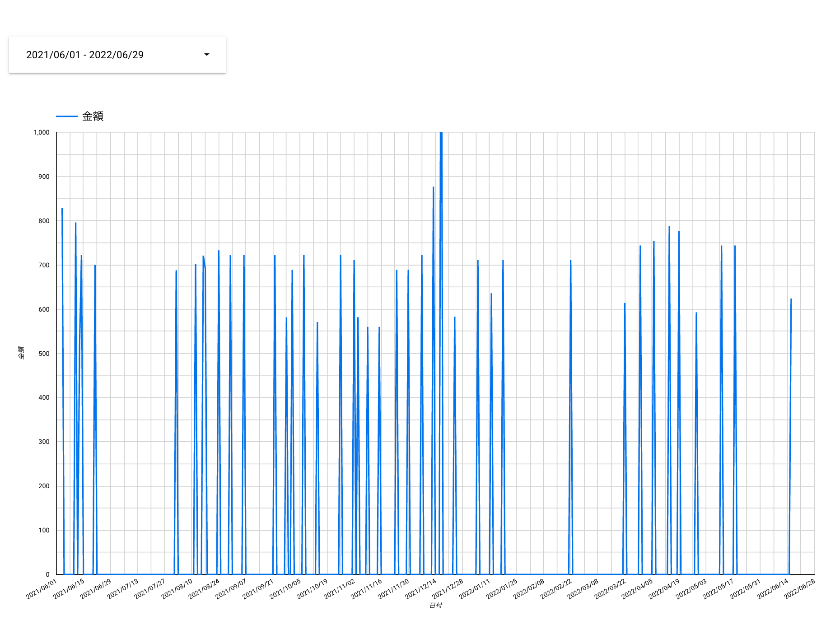Open the date range dropdown 2021/06/01 - 2022/06/29

point(117,55)
